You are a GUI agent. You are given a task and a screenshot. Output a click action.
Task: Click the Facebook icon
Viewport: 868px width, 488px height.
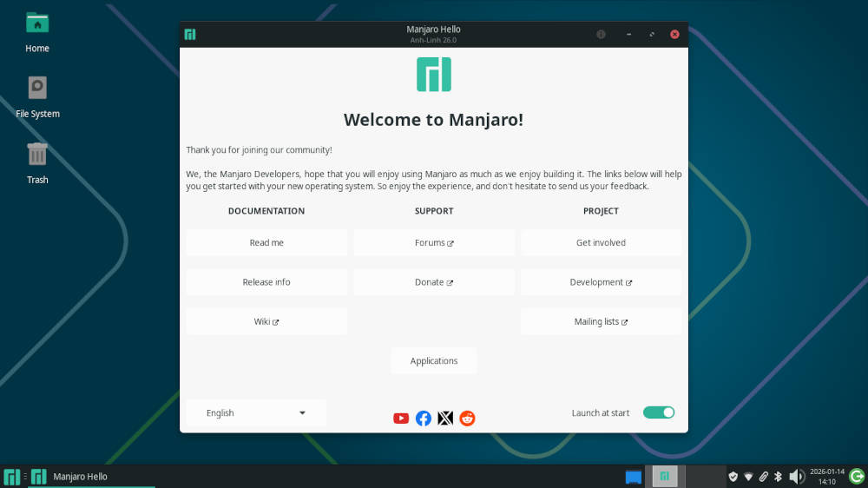pyautogui.click(x=424, y=419)
